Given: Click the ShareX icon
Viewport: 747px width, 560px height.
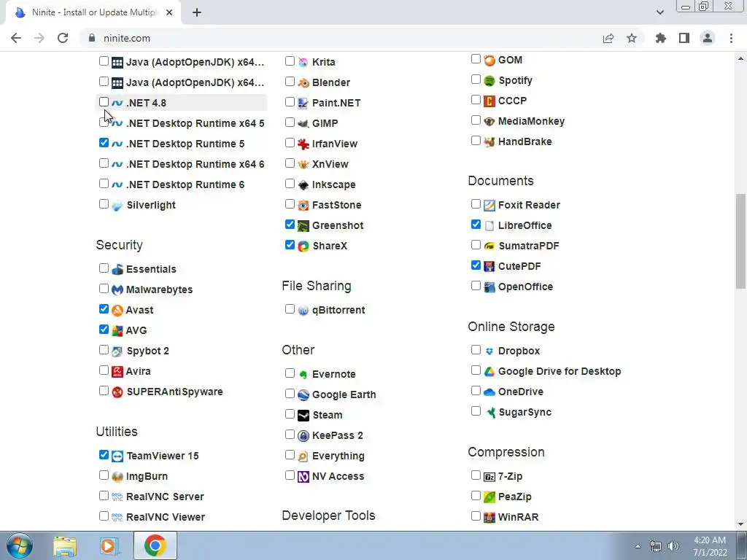Looking at the screenshot, I should coord(303,246).
